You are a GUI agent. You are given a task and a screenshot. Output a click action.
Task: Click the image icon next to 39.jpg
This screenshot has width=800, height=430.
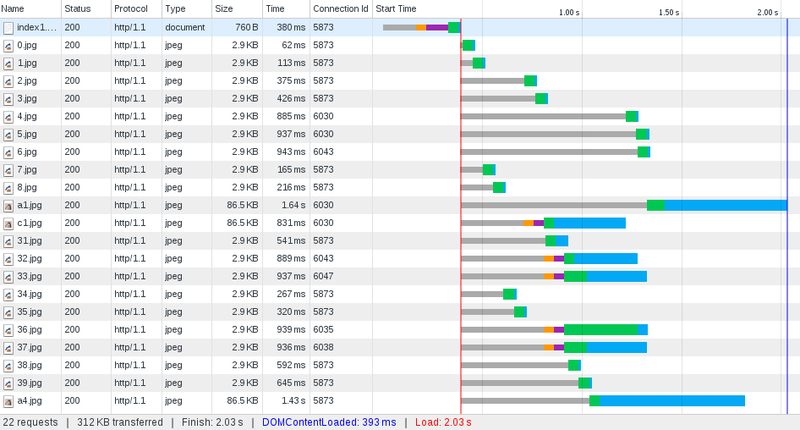coord(8,384)
